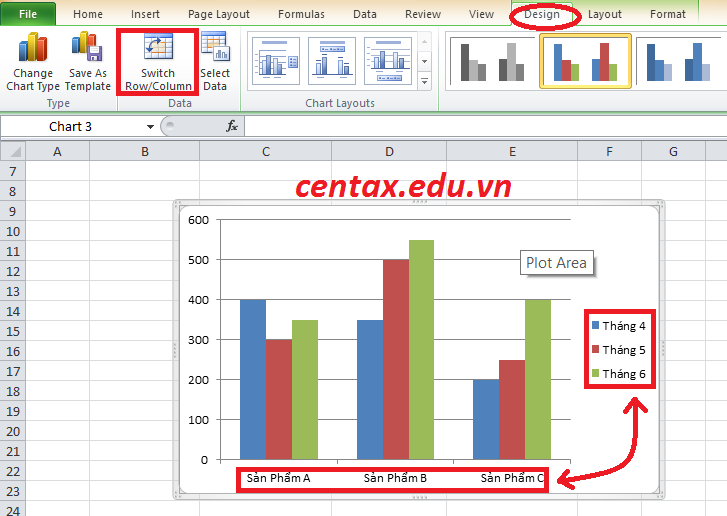Select row 7 header
The width and height of the screenshot is (727, 516).
[13, 172]
